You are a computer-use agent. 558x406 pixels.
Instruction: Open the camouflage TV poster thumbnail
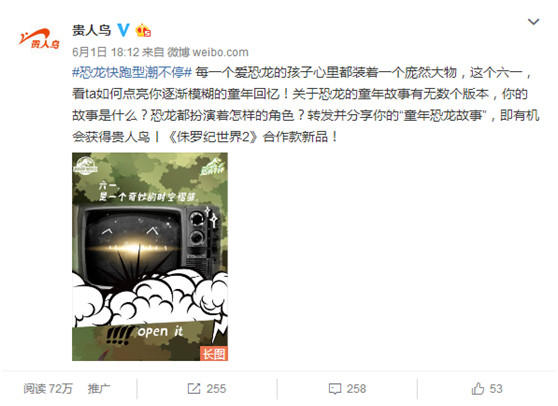[x=150, y=257]
